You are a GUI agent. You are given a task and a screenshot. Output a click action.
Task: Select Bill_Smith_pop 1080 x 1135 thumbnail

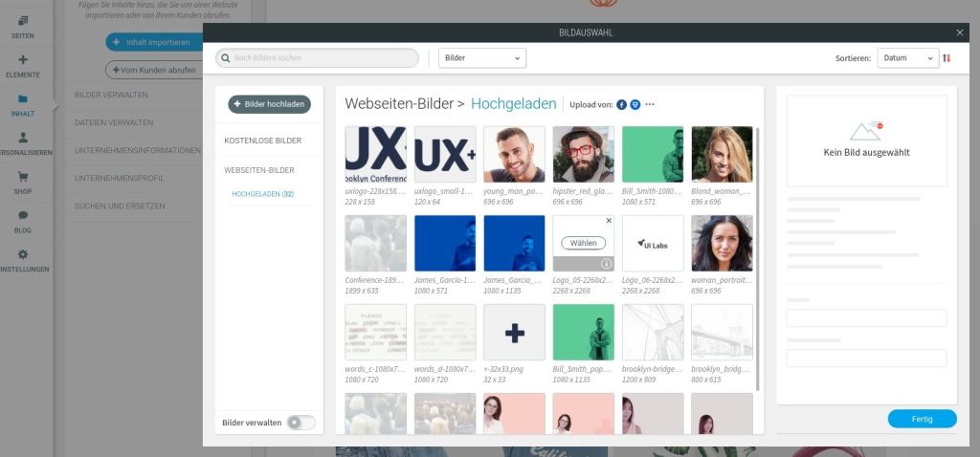coord(584,332)
